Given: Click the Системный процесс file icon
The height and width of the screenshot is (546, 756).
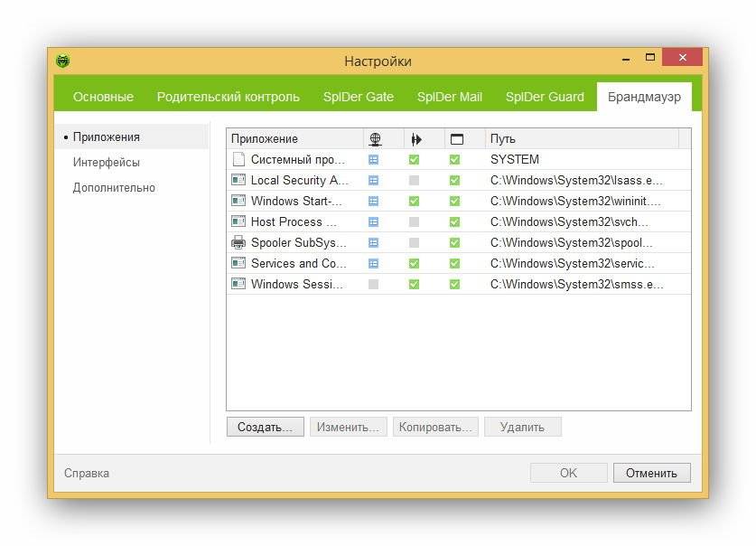Looking at the screenshot, I should click(238, 159).
